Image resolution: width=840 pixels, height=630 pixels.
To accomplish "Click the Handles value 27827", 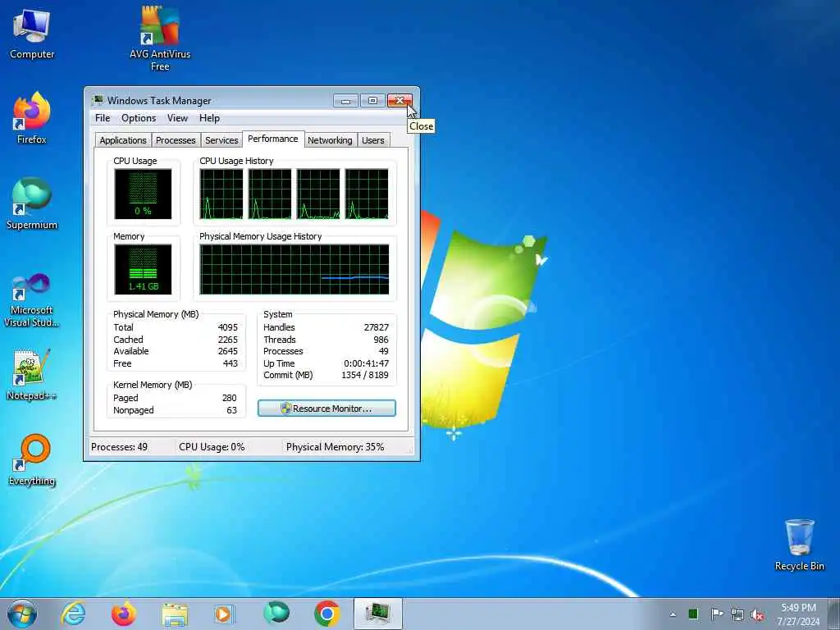I will (x=376, y=327).
